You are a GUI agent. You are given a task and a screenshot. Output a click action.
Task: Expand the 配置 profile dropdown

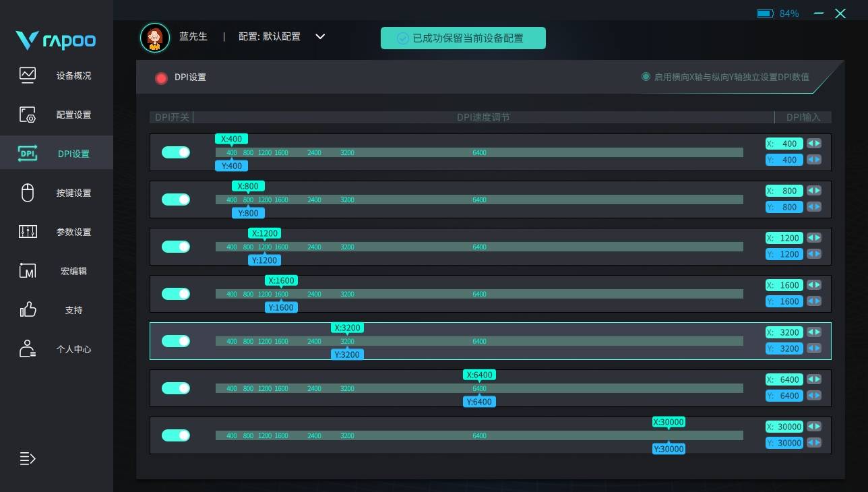(320, 36)
